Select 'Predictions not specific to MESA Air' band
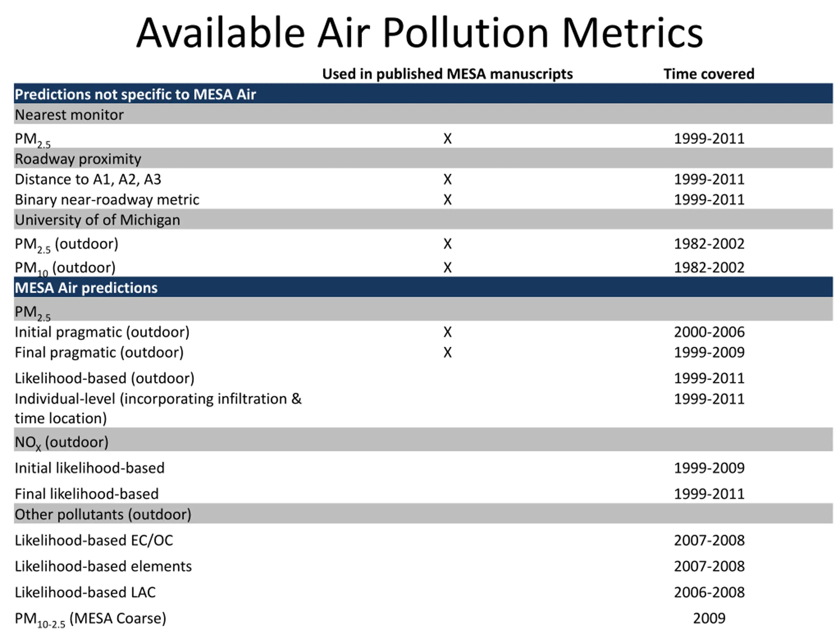This screenshot has width=840, height=630. point(423,94)
